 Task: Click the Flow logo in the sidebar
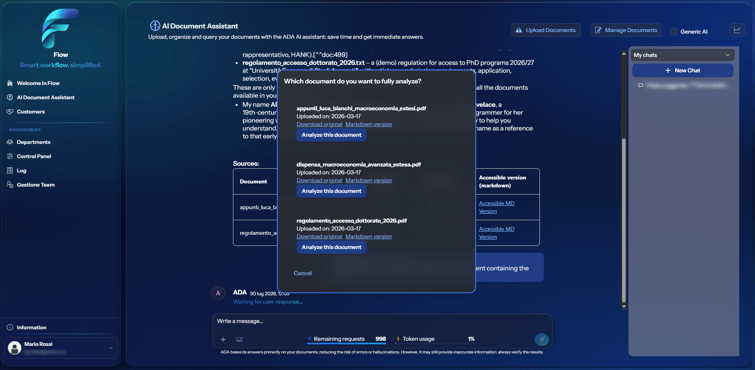[x=60, y=28]
